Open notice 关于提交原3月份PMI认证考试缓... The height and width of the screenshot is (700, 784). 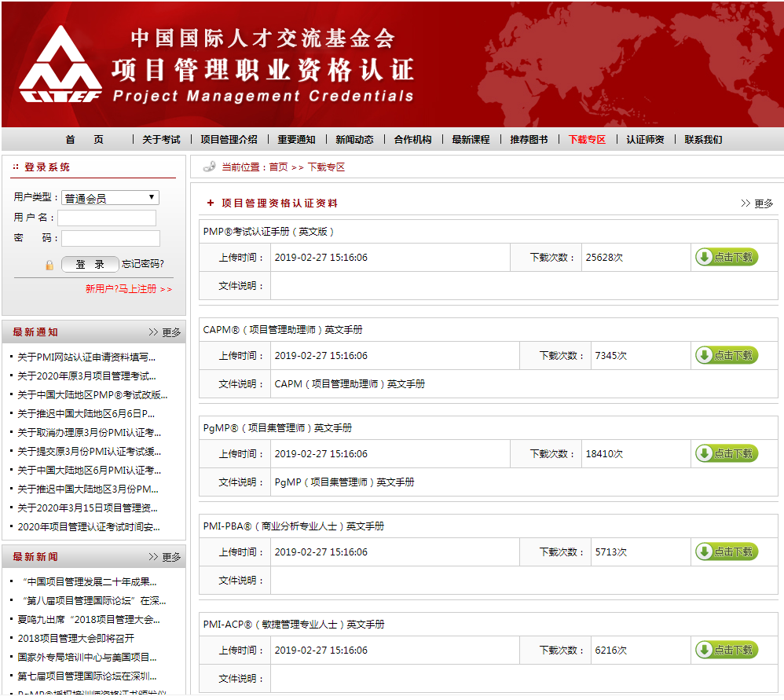(x=90, y=452)
